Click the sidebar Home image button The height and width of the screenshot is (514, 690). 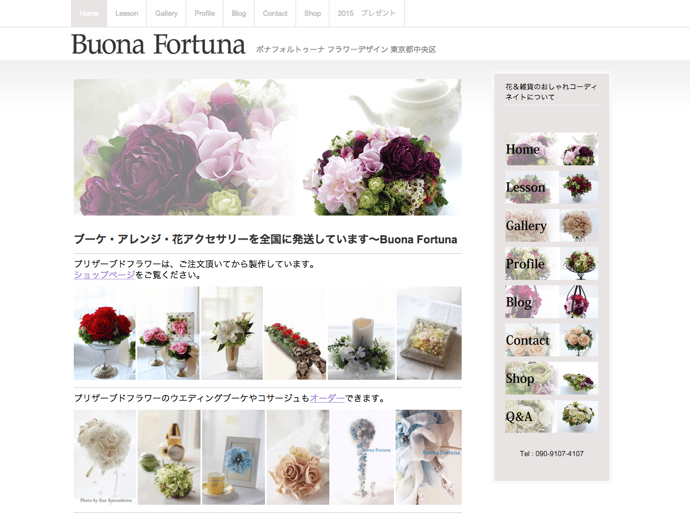[551, 149]
